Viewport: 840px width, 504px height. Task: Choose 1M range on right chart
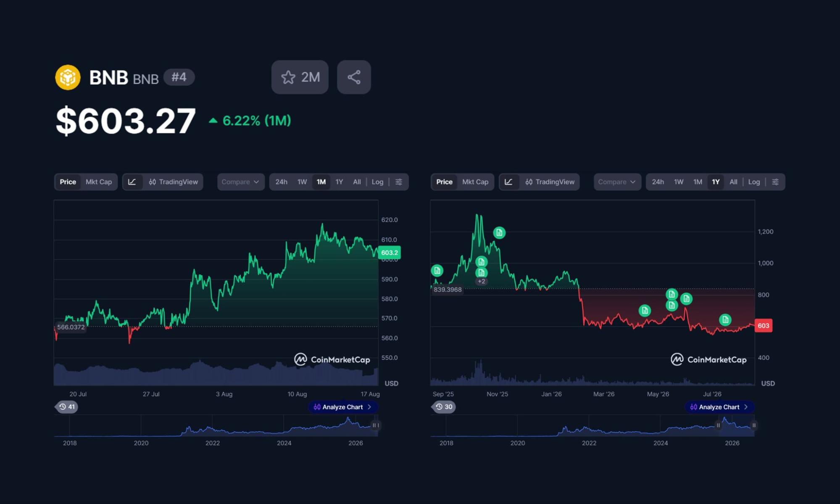pyautogui.click(x=698, y=182)
